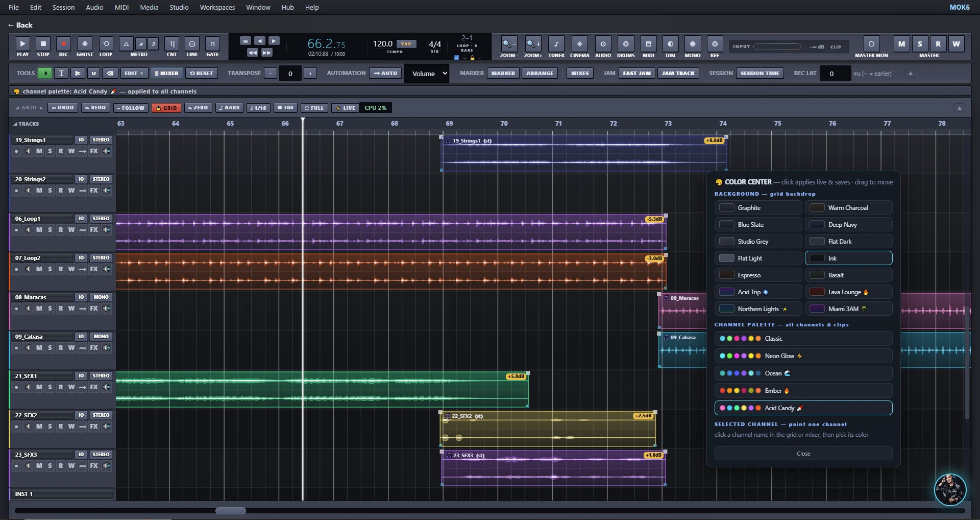This screenshot has width=980, height=520.
Task: Click the FAST JAM button
Action: click(636, 73)
